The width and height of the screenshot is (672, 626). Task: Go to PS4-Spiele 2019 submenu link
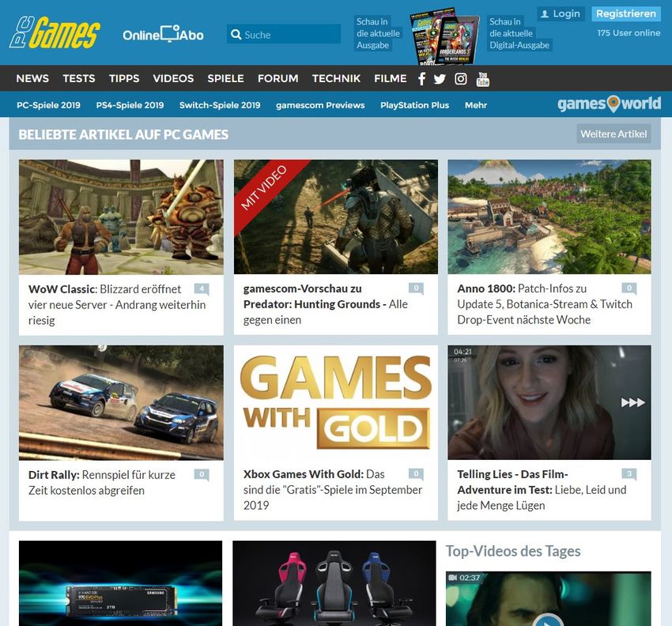[x=130, y=105]
